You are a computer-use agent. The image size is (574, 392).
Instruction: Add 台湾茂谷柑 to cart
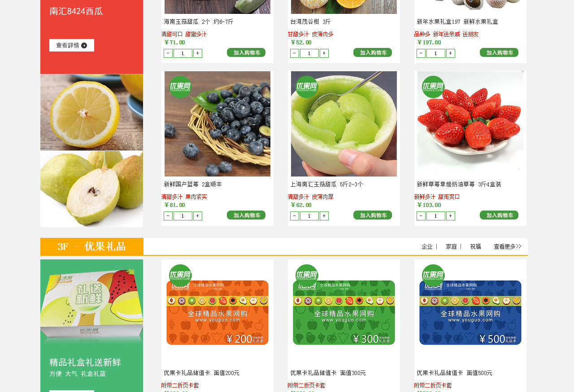tap(373, 52)
